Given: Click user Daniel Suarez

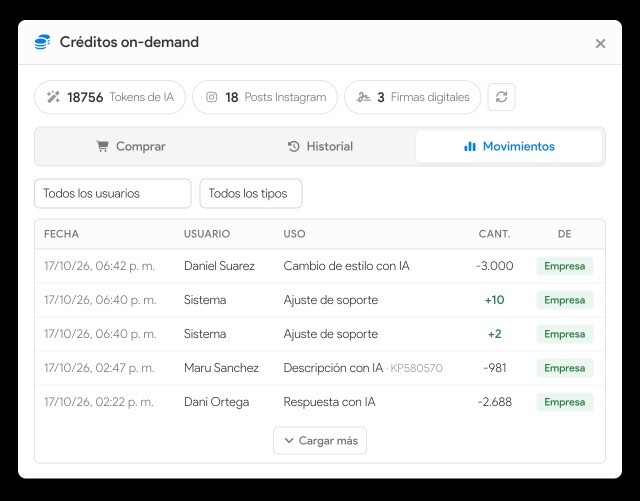Looking at the screenshot, I should coord(219,266).
